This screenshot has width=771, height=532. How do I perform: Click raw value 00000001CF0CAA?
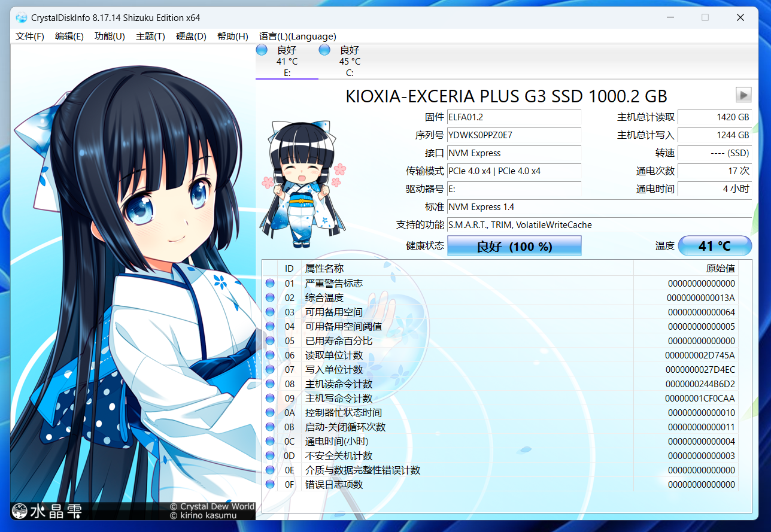tap(700, 398)
